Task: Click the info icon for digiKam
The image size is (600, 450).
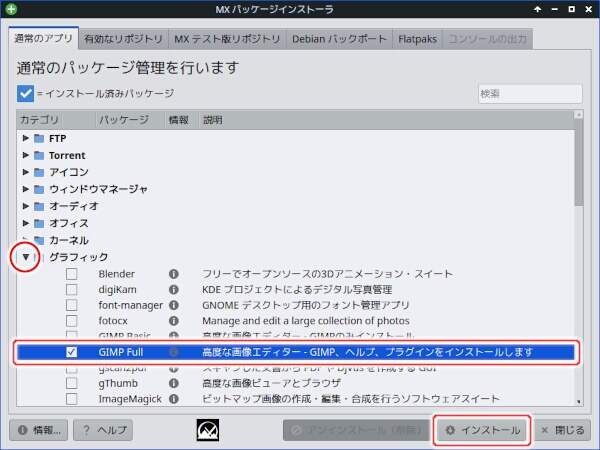Action: (x=173, y=290)
